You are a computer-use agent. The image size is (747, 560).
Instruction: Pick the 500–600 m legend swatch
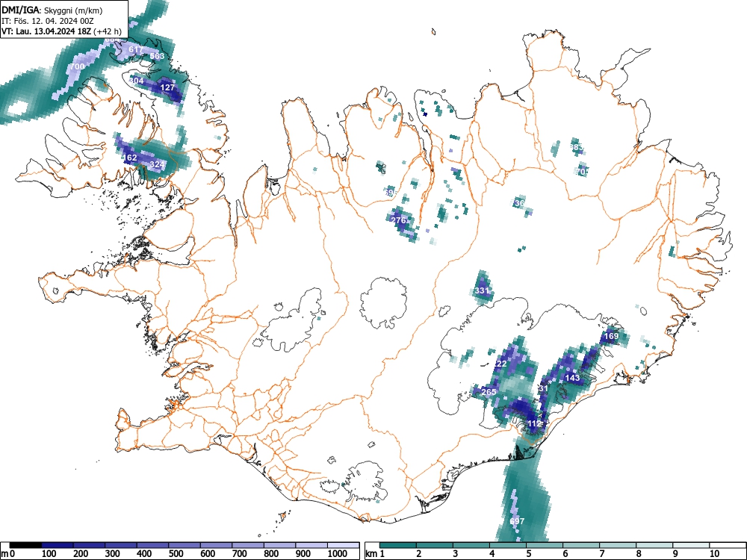click(x=185, y=545)
